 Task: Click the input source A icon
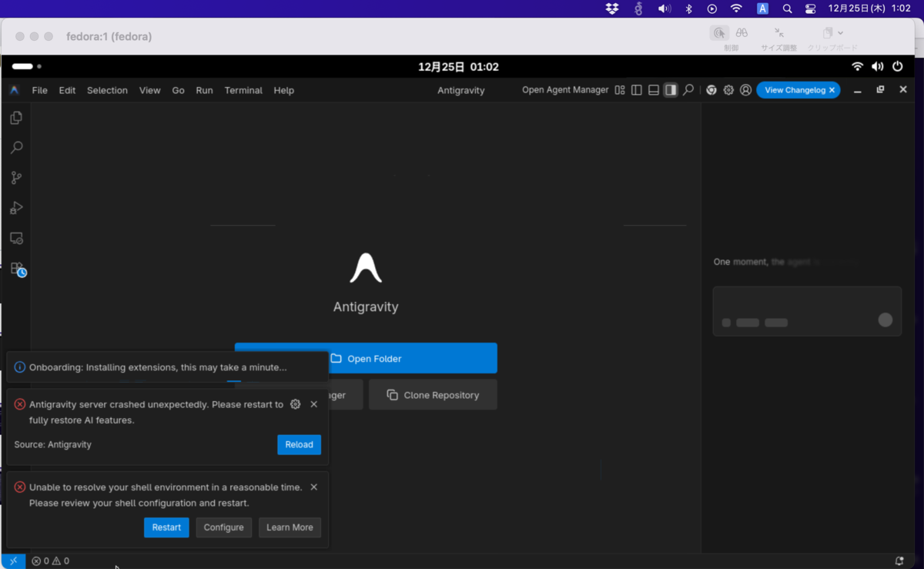click(x=762, y=8)
